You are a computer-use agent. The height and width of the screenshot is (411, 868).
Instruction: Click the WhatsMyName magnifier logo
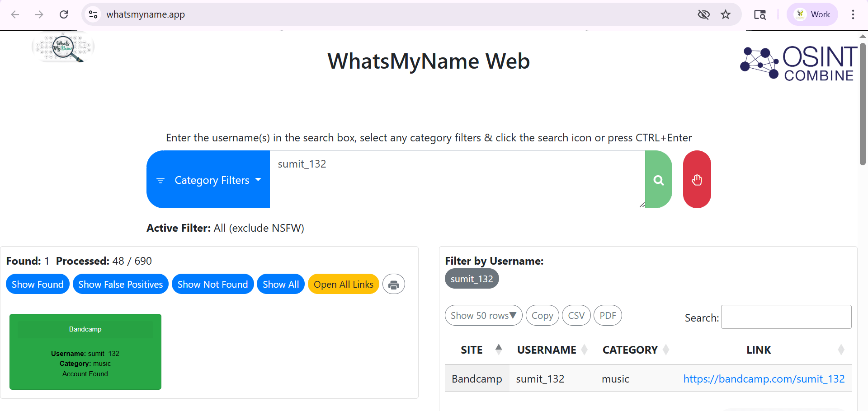click(x=63, y=47)
